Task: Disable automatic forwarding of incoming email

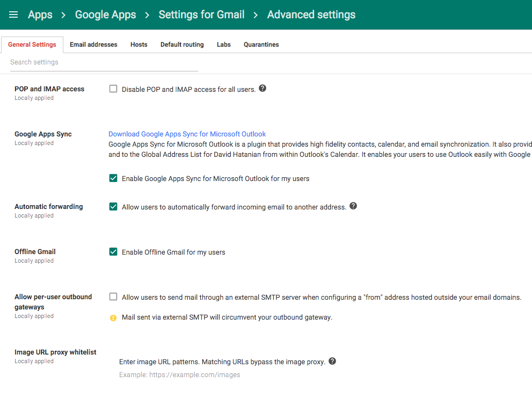Action: pyautogui.click(x=113, y=206)
